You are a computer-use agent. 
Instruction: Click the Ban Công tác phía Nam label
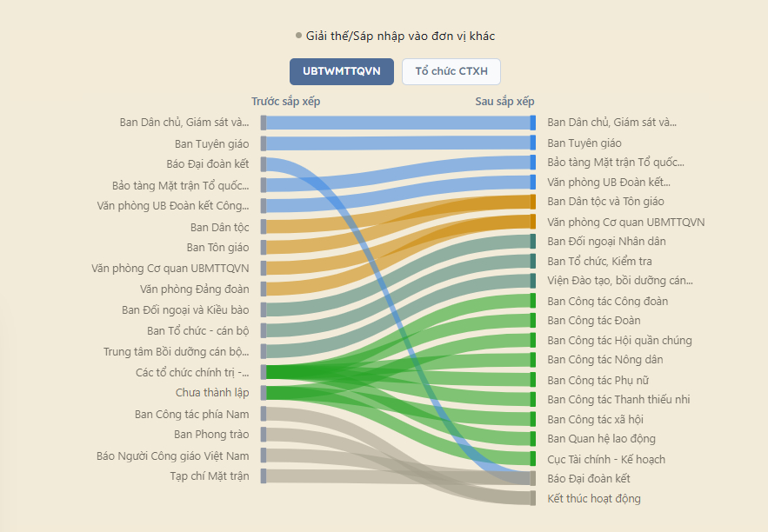(191, 414)
